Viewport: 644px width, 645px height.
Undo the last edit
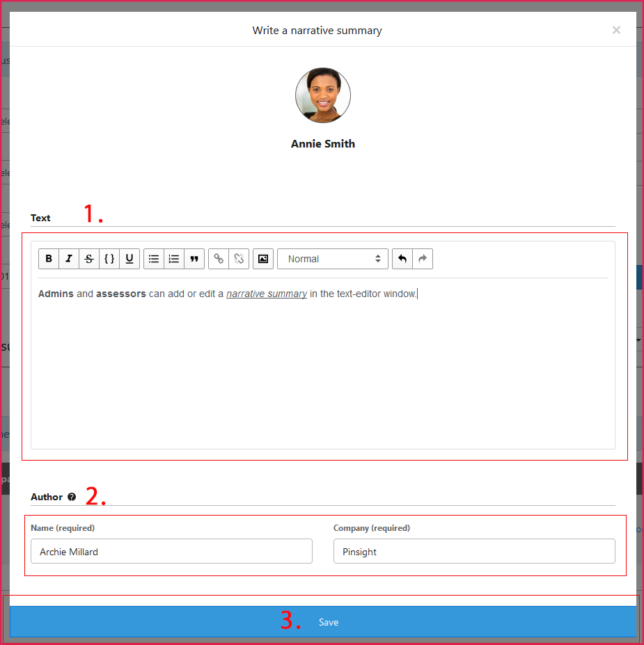coord(402,259)
